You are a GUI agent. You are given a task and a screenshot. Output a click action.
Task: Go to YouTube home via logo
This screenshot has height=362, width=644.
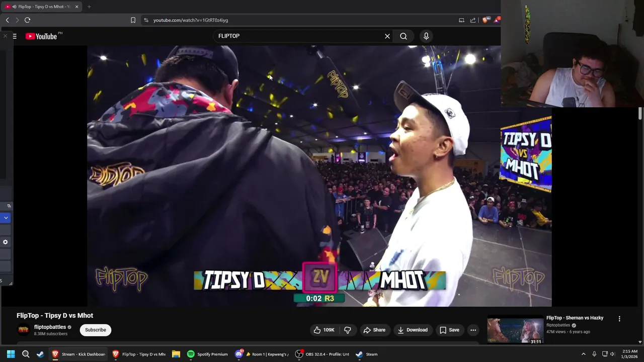coord(41,36)
